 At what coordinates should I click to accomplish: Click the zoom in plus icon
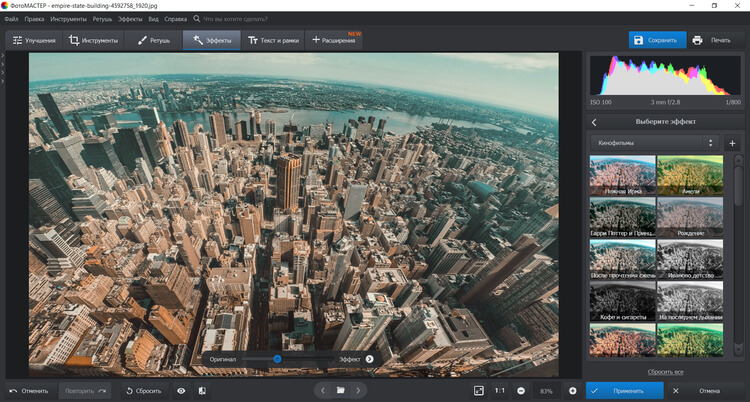pos(572,390)
